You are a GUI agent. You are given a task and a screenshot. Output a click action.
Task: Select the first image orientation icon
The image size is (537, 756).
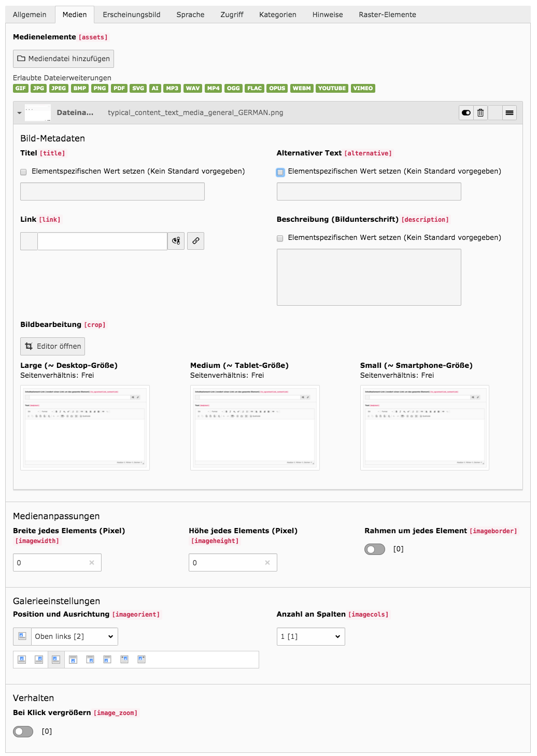click(x=21, y=659)
